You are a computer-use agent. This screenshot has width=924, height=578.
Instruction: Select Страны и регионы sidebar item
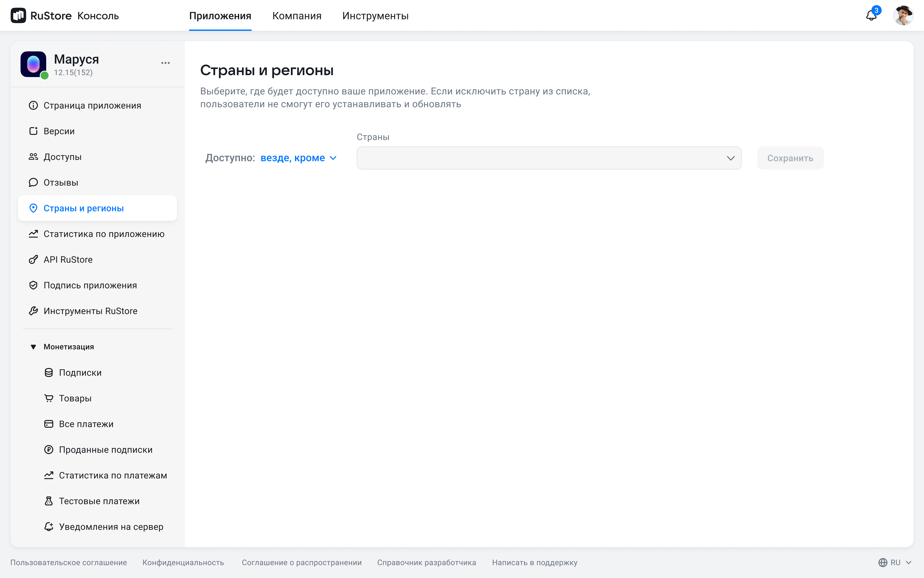coord(97,208)
